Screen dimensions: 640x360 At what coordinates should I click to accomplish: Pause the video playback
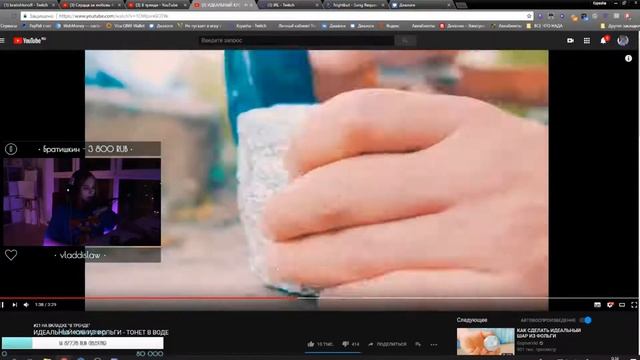point(2,304)
